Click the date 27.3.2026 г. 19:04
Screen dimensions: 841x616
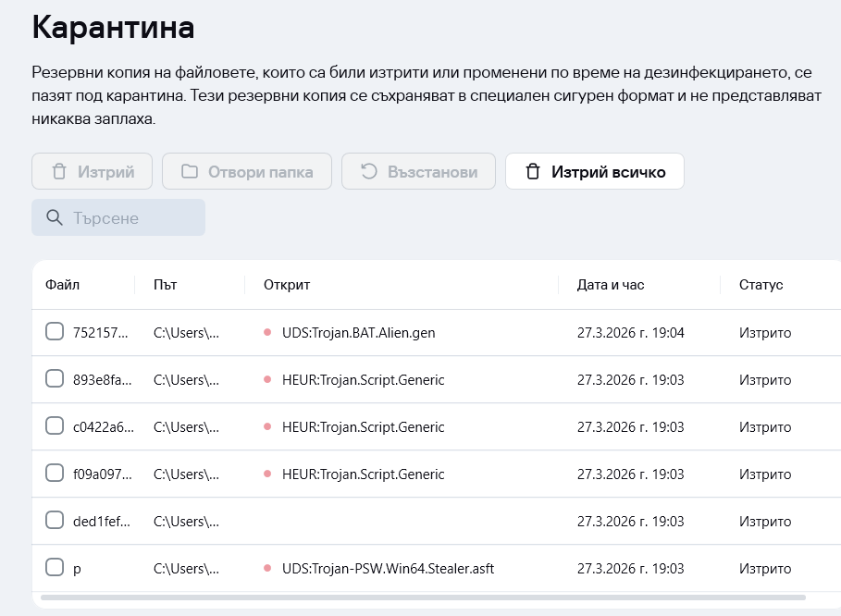pyautogui.click(x=630, y=333)
